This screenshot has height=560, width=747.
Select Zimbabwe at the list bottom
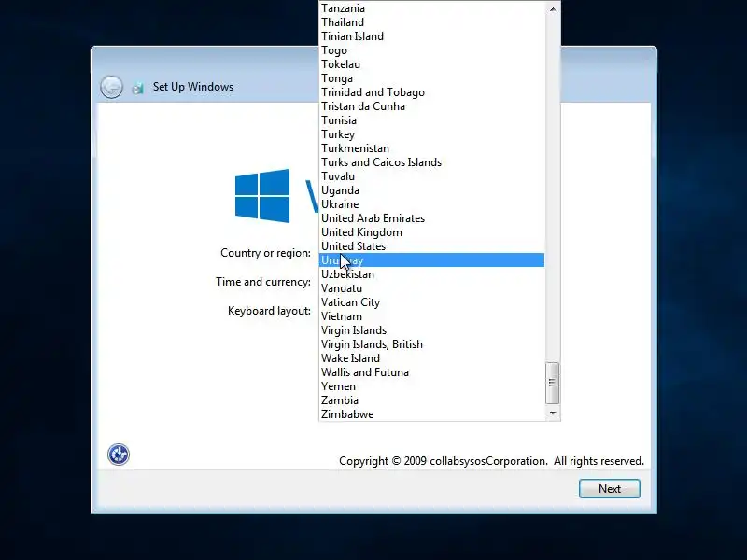click(431, 414)
